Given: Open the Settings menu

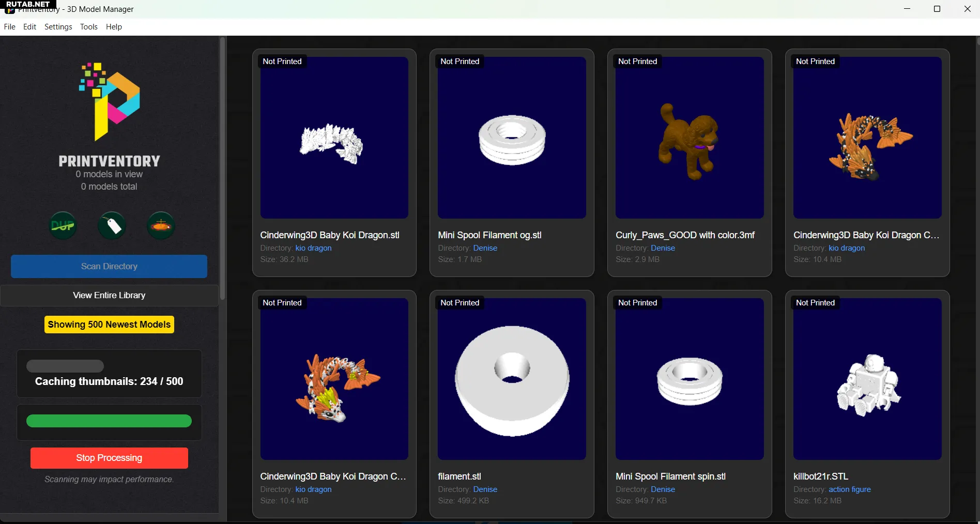Looking at the screenshot, I should point(58,27).
